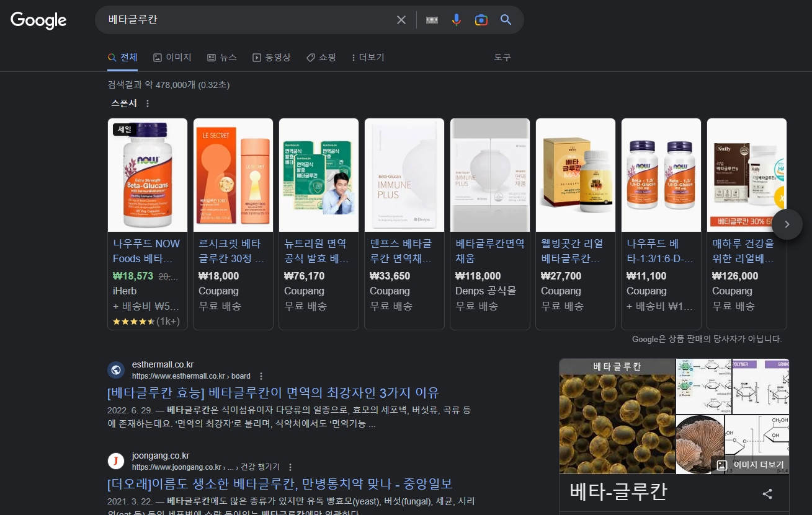
Task: Open the 나우푸드 NOW Foods 베타 product link
Action: pyautogui.click(x=146, y=251)
